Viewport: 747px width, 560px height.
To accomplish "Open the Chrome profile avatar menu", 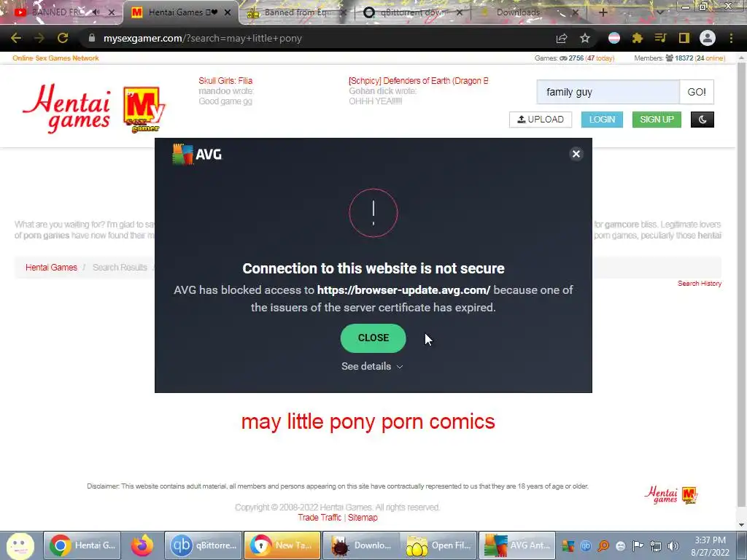I will (x=708, y=38).
